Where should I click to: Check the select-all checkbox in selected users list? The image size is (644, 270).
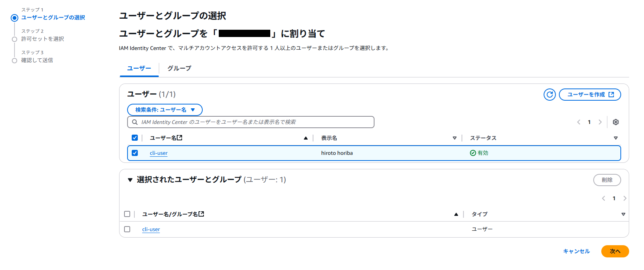(x=127, y=214)
